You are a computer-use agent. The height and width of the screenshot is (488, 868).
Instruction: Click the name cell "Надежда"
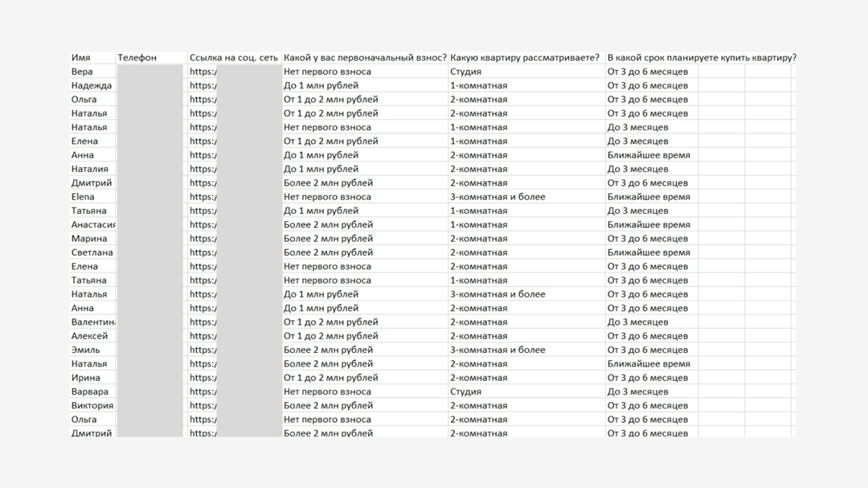pos(92,85)
